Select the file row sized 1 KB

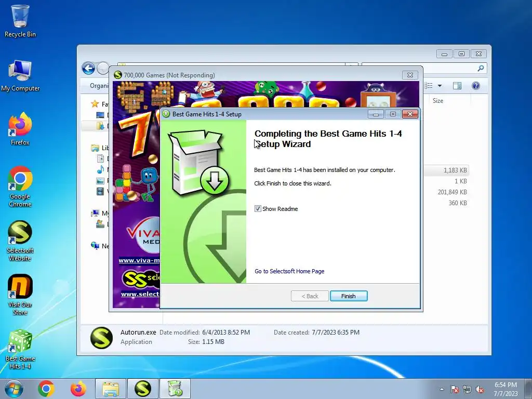[x=446, y=181]
